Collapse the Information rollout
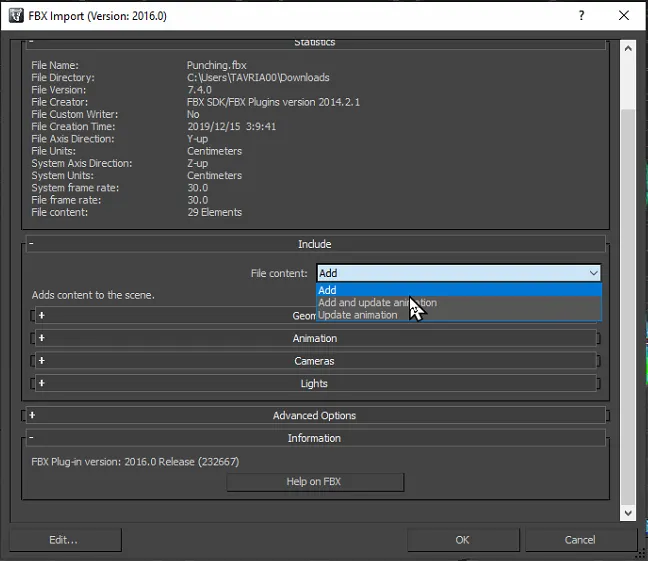This screenshot has height=561, width=648. pyautogui.click(x=31, y=438)
